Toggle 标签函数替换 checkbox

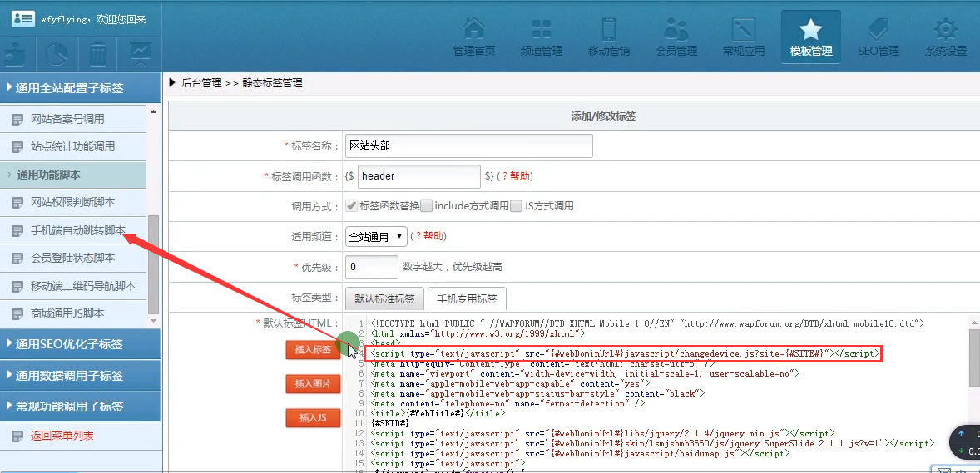pyautogui.click(x=352, y=206)
